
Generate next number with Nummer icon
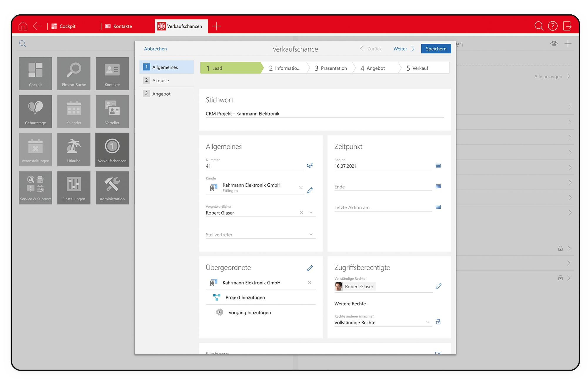310,166
